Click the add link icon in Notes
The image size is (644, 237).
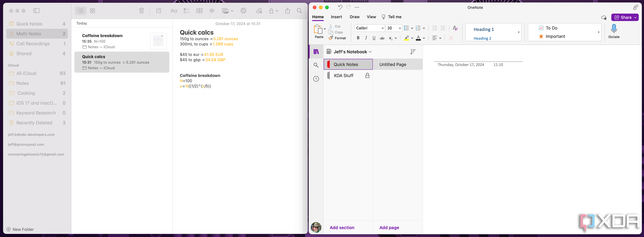point(259,11)
